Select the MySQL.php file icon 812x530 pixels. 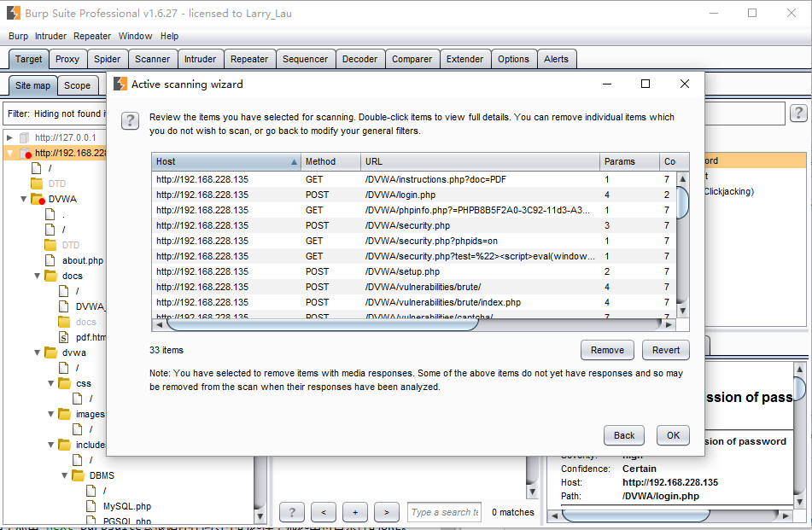pos(91,506)
